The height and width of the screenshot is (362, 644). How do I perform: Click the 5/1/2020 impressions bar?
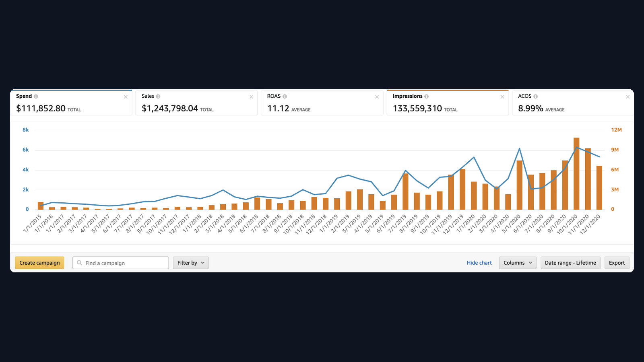[x=519, y=185]
